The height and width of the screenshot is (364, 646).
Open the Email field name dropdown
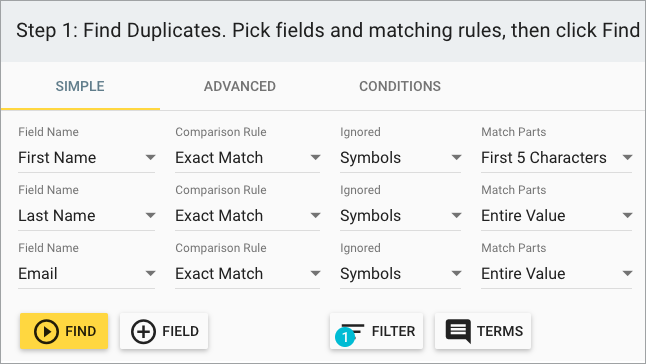[87, 274]
